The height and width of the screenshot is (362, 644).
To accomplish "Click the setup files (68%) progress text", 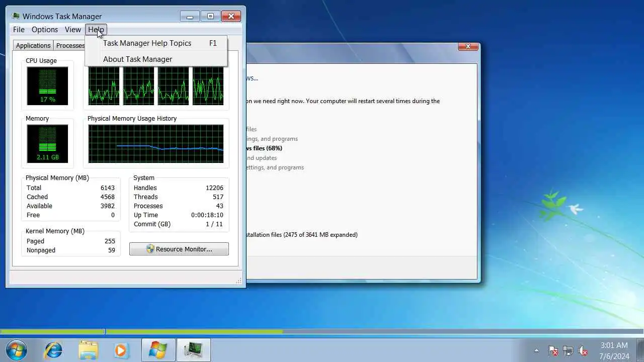I will [264, 148].
